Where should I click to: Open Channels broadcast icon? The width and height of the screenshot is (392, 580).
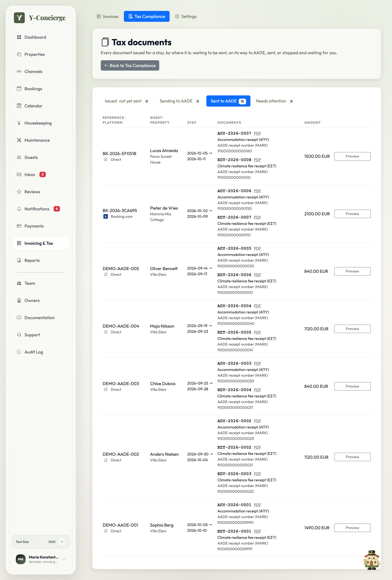click(19, 72)
